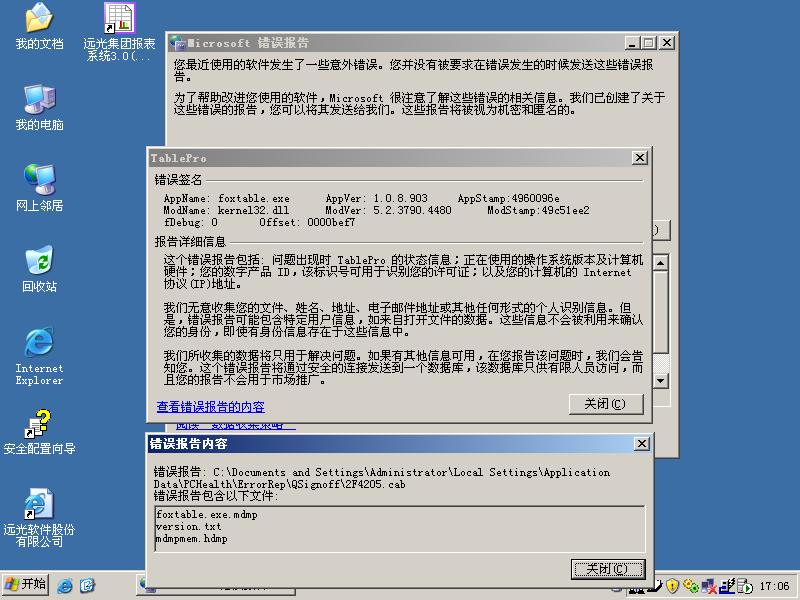The image size is (800, 600).
Task: Click 关闭(C) in the TablePro dialog
Action: pos(606,404)
